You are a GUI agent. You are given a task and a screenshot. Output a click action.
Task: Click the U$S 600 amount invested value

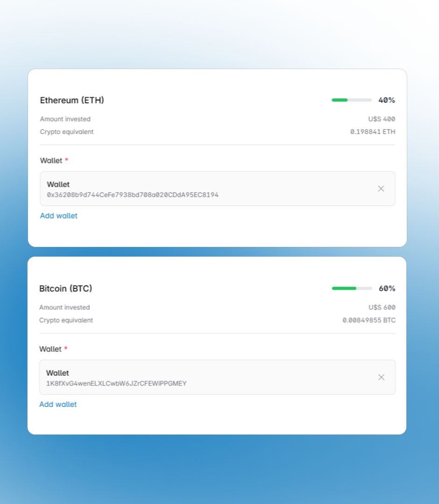383,308
